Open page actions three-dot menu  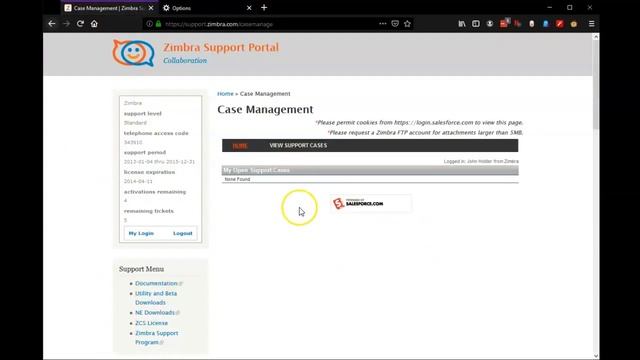point(382,24)
